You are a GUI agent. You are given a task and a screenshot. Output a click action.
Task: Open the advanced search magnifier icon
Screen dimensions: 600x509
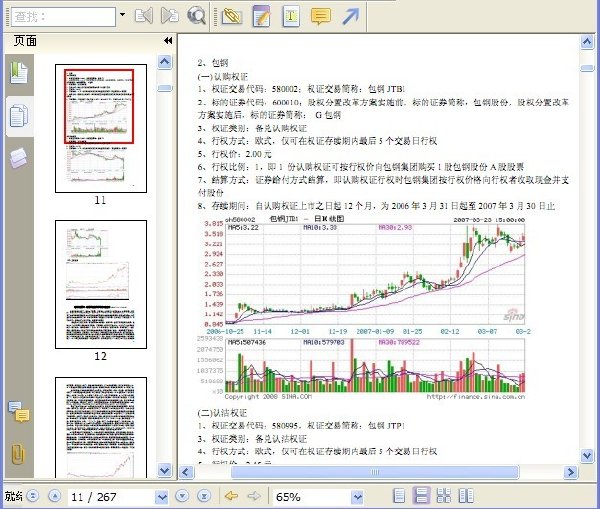(196, 16)
